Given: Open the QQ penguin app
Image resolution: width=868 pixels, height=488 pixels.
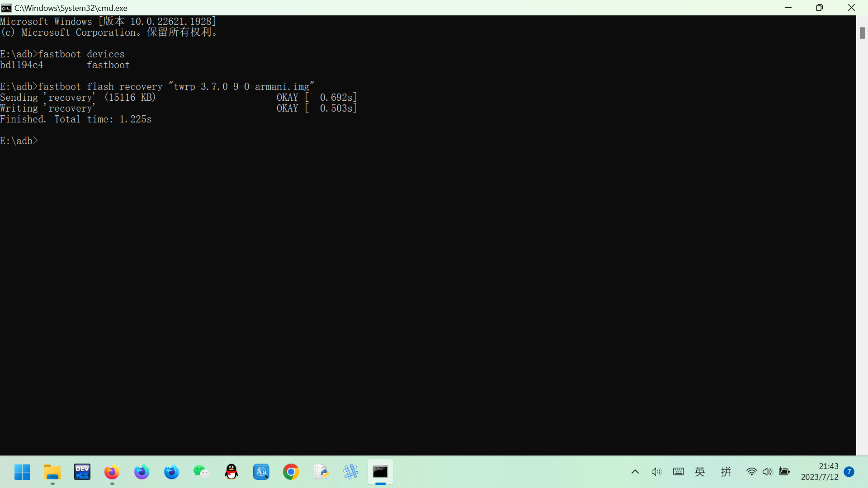Looking at the screenshot, I should [231, 472].
